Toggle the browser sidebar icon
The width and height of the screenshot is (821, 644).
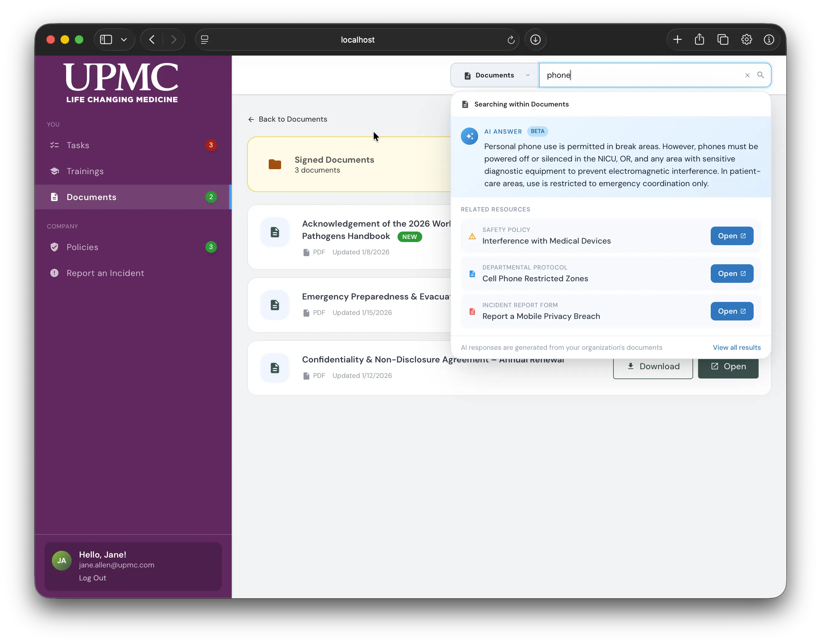[106, 40]
